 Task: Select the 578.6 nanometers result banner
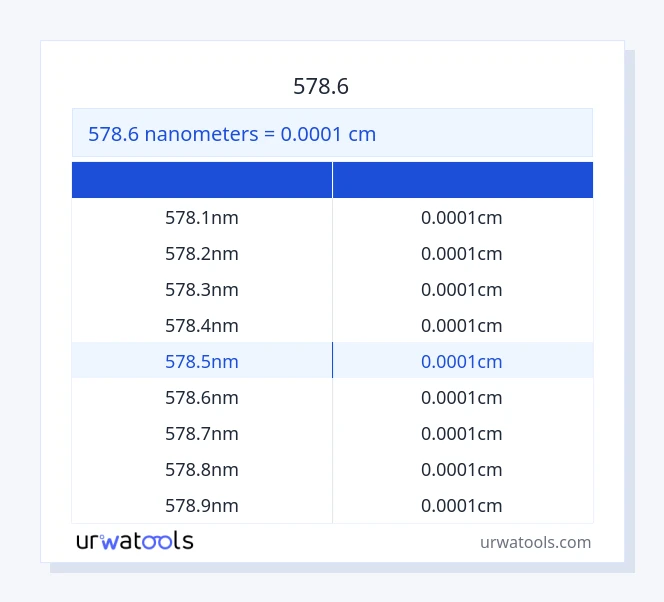pos(232,133)
